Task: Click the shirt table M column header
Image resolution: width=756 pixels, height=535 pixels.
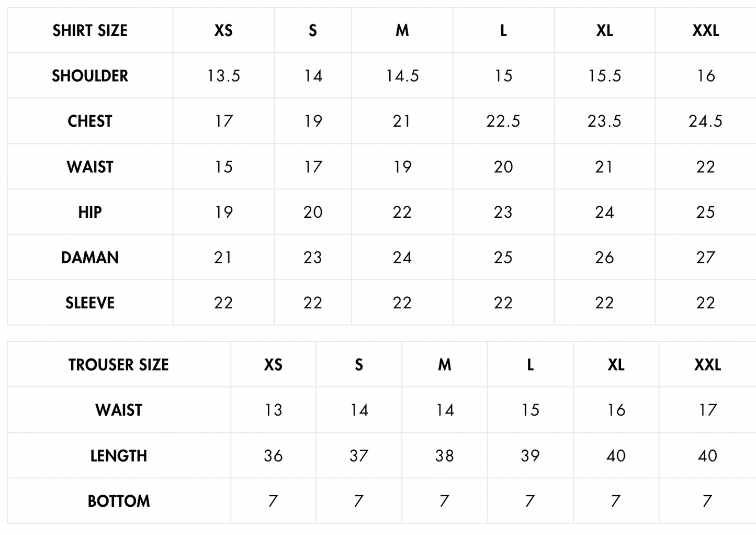Action: [x=402, y=30]
